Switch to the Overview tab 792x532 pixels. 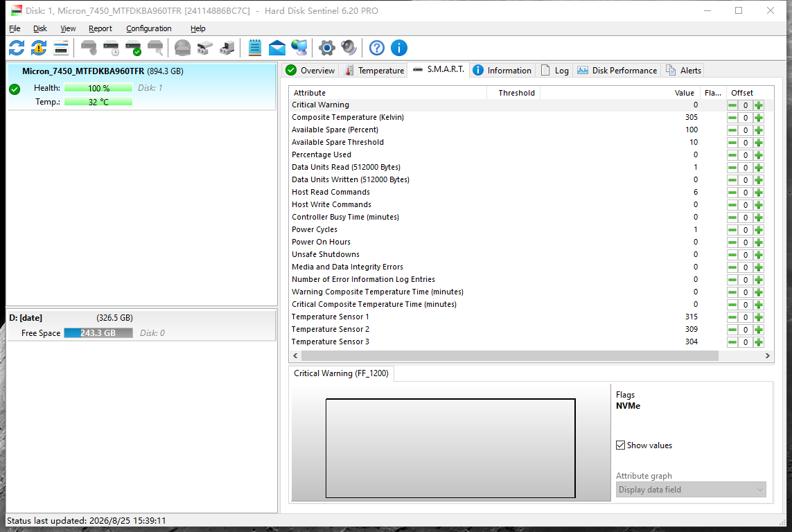[x=310, y=70]
